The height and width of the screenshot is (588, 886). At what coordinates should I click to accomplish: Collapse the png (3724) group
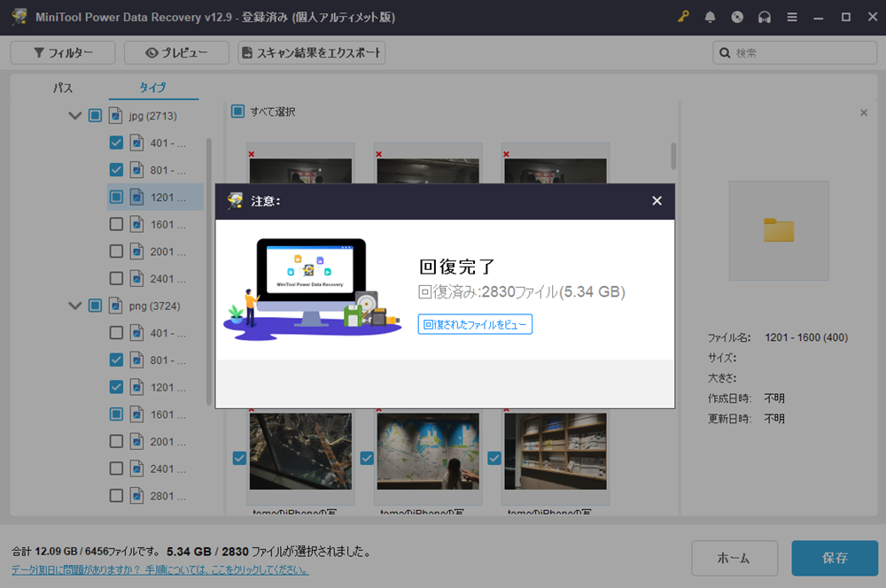tap(74, 306)
